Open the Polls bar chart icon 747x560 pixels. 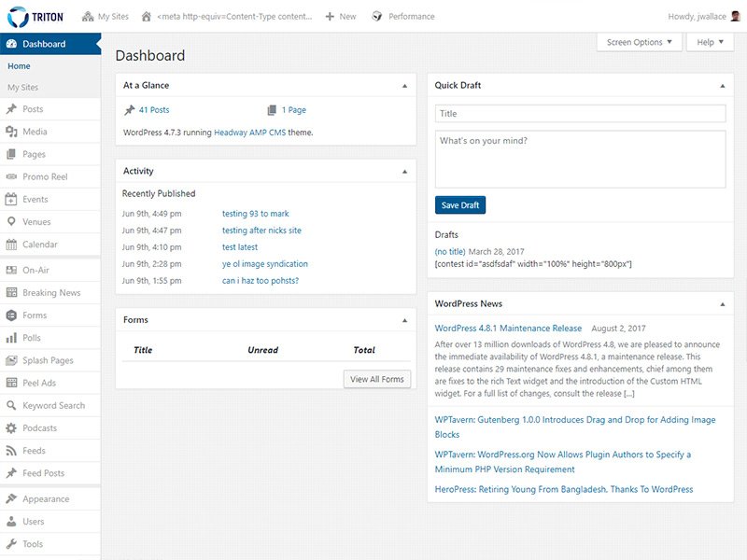pyautogui.click(x=11, y=338)
